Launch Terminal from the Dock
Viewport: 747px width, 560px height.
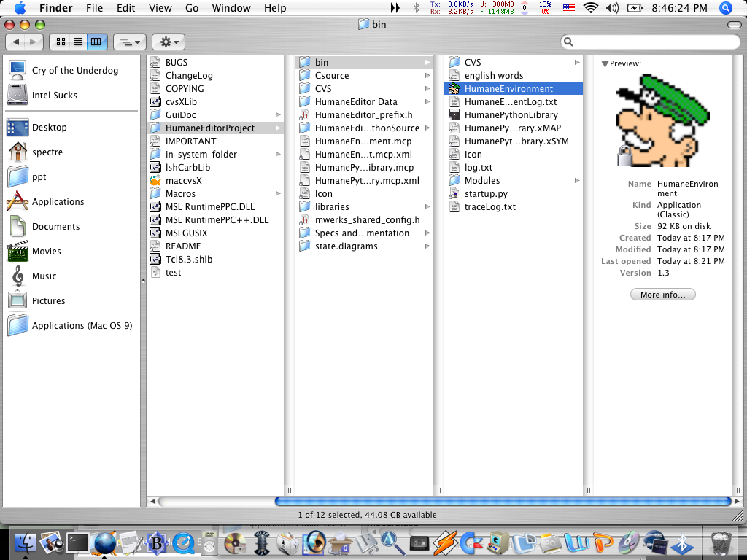click(x=77, y=543)
